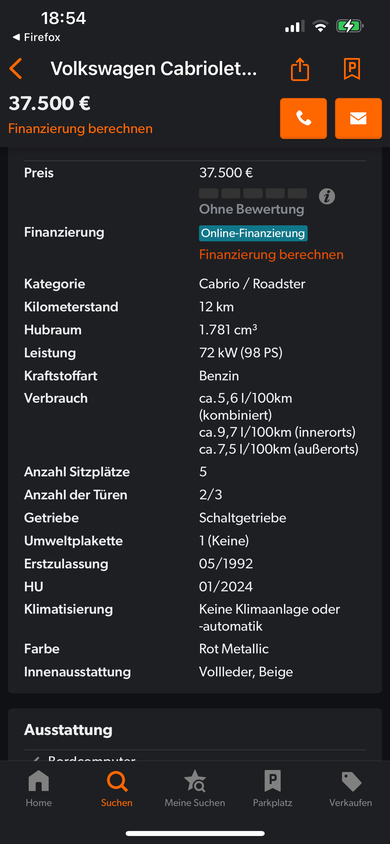Tap the Ausstattung section heading
This screenshot has height=844, width=390.
pos(68,730)
